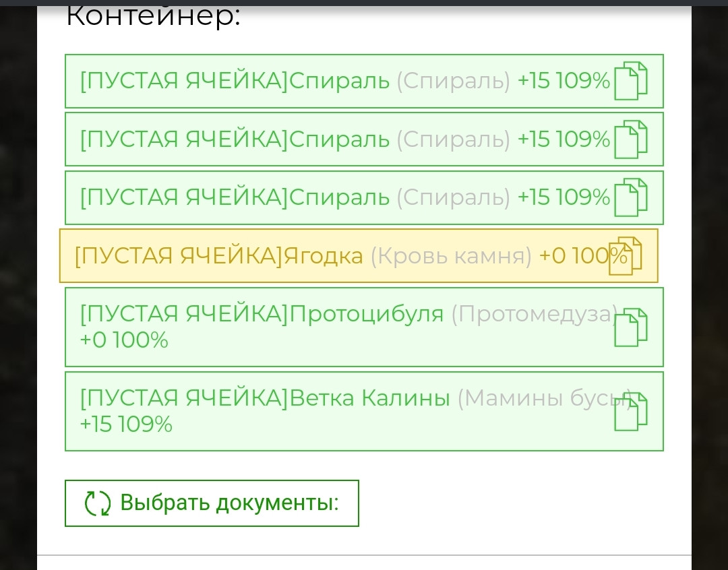This screenshot has height=570, width=728.
Task: Click the refresh arrows icon beside Выбрать документы
Action: [98, 503]
